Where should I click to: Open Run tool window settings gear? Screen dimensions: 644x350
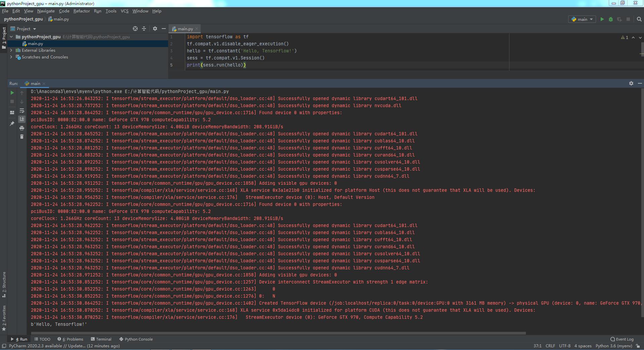(x=631, y=83)
